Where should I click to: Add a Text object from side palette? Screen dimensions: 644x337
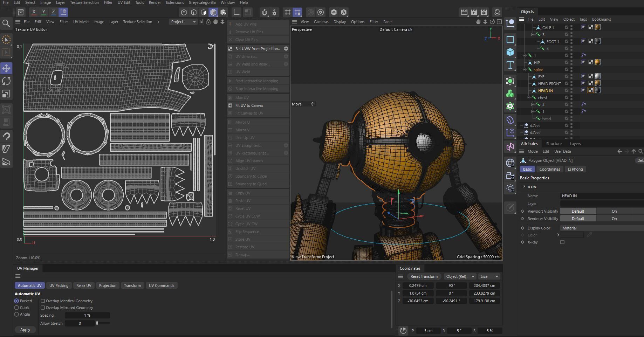(x=510, y=65)
